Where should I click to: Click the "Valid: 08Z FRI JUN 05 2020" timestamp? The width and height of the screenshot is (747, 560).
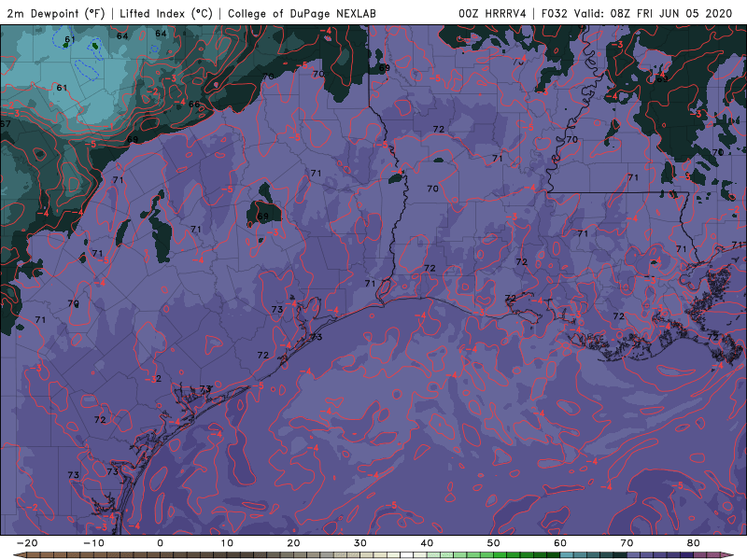pos(653,13)
